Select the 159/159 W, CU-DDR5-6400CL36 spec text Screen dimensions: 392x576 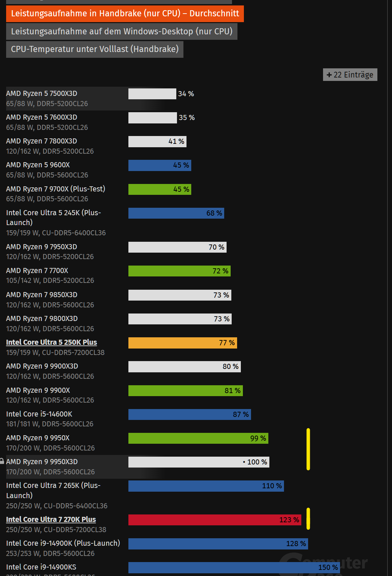56,233
